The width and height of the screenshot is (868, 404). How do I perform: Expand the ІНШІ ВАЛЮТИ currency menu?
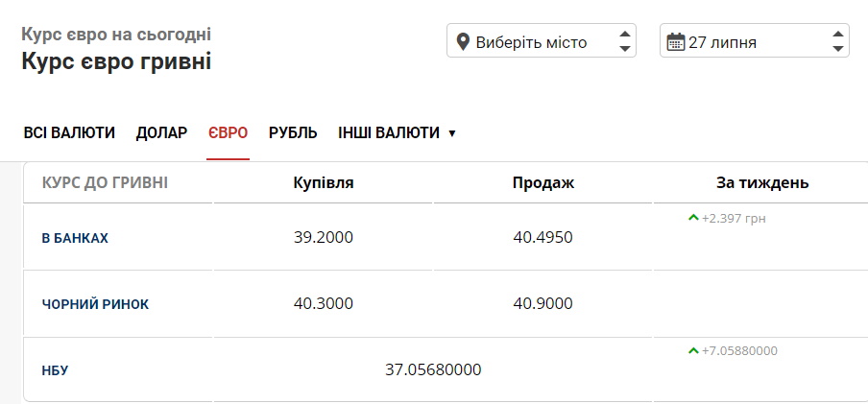389,132
